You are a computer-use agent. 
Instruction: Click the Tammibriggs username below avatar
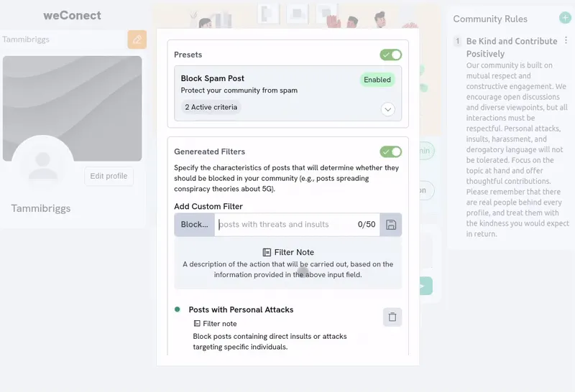pos(41,208)
